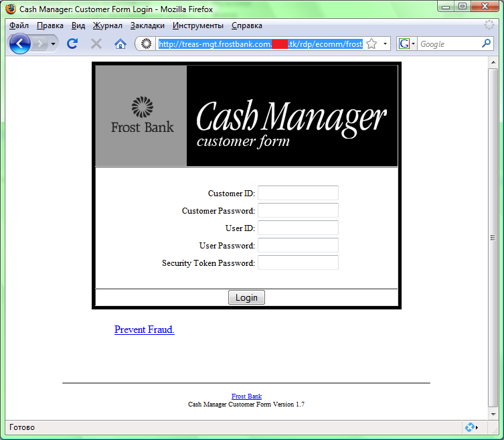Image resolution: width=504 pixels, height=440 pixels.
Task: Minimize the Firefox window
Action: click(446, 7)
